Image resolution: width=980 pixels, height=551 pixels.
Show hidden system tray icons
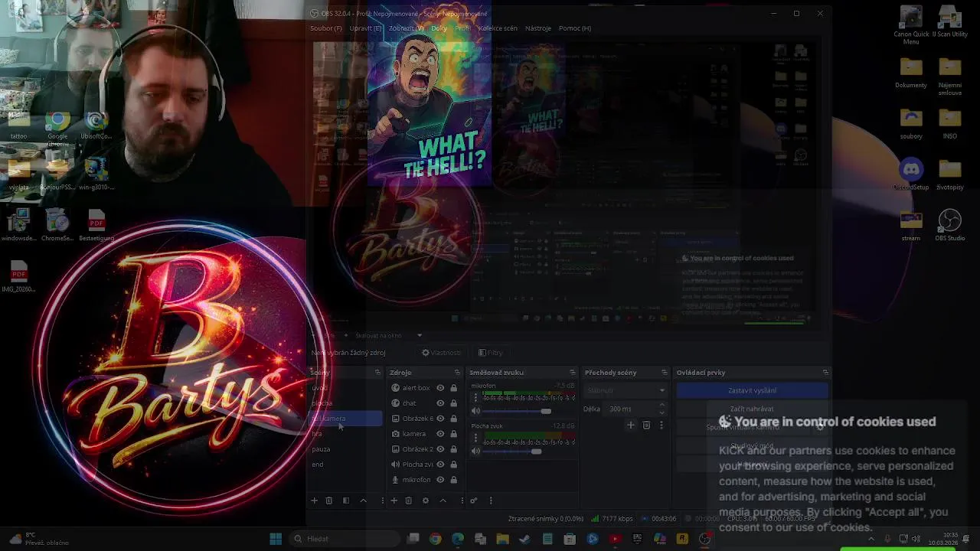click(871, 539)
